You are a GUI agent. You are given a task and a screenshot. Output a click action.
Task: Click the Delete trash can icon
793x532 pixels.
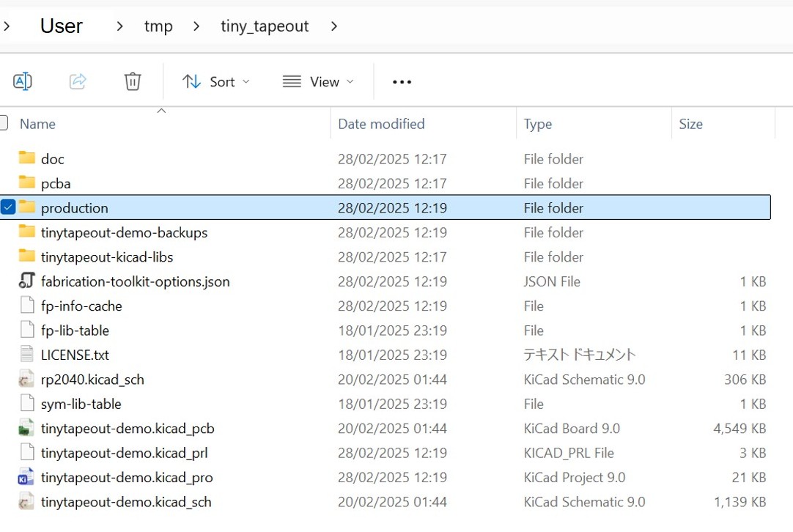[x=133, y=81]
